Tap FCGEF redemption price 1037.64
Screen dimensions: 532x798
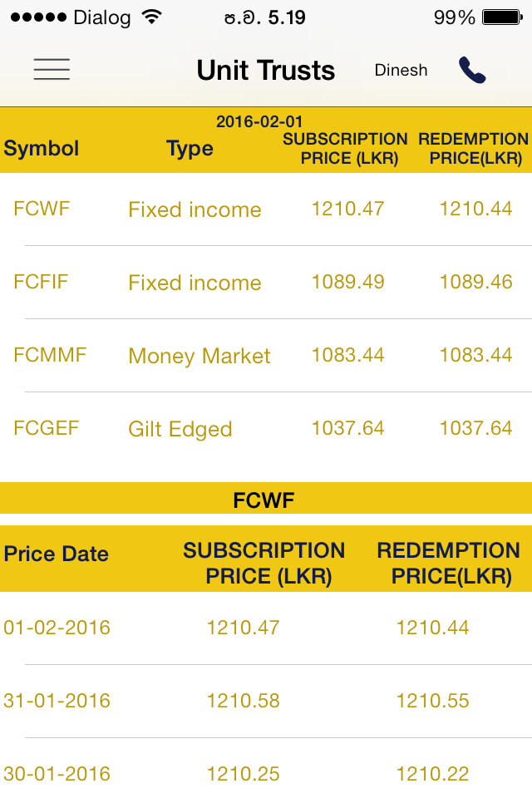[x=475, y=428]
